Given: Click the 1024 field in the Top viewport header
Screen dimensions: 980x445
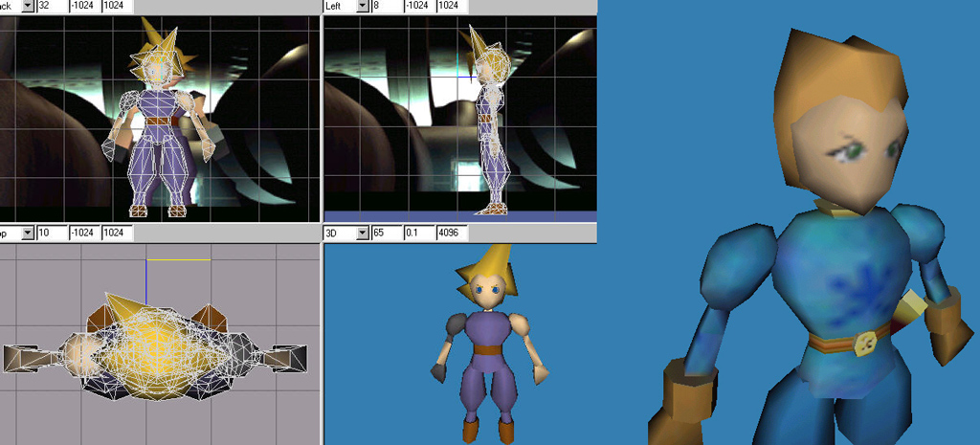Looking at the screenshot, I should 118,234.
